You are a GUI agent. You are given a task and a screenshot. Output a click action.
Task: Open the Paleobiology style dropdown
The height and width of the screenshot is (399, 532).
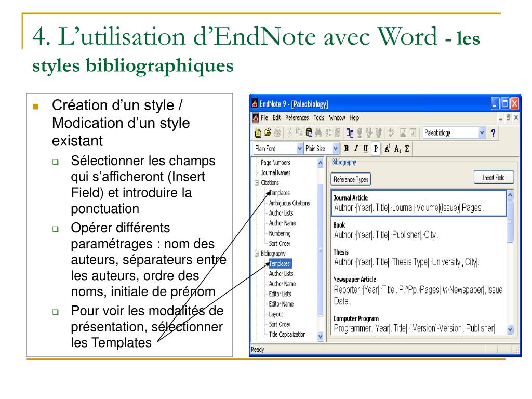(482, 132)
